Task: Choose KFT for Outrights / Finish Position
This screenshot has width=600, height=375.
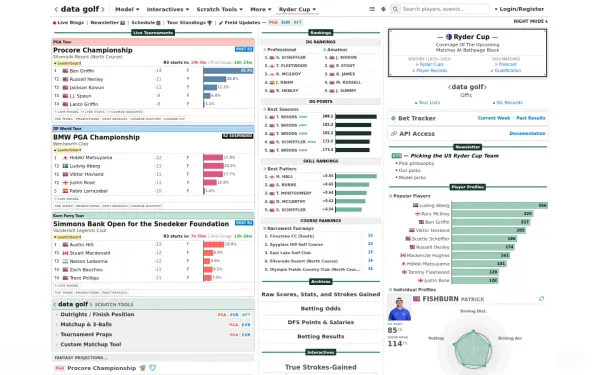Action: point(246,315)
